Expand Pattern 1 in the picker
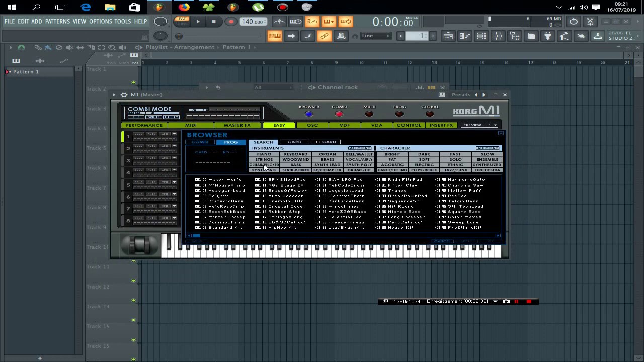 [8, 72]
